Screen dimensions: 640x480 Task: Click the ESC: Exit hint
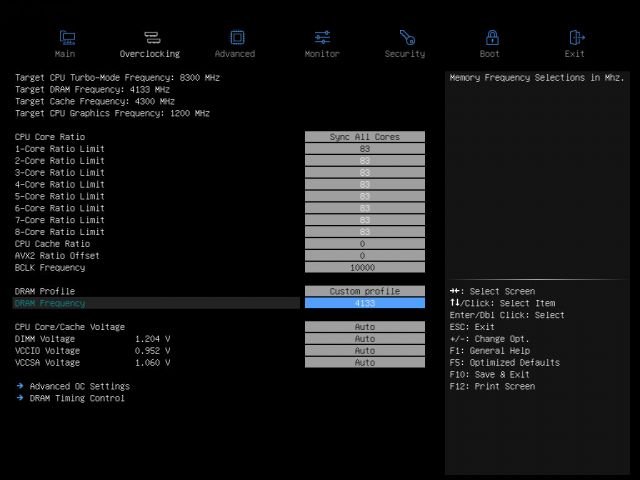pyautogui.click(x=472, y=327)
